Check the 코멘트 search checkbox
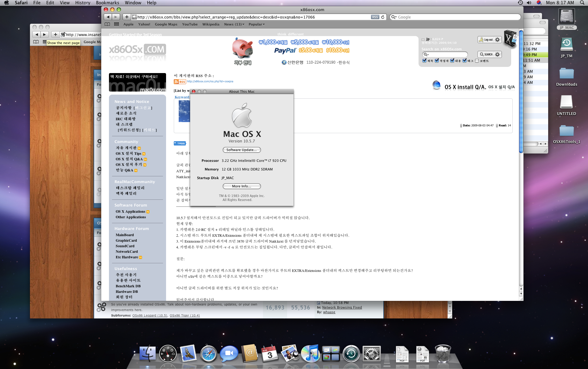The image size is (588, 369). 477,61
